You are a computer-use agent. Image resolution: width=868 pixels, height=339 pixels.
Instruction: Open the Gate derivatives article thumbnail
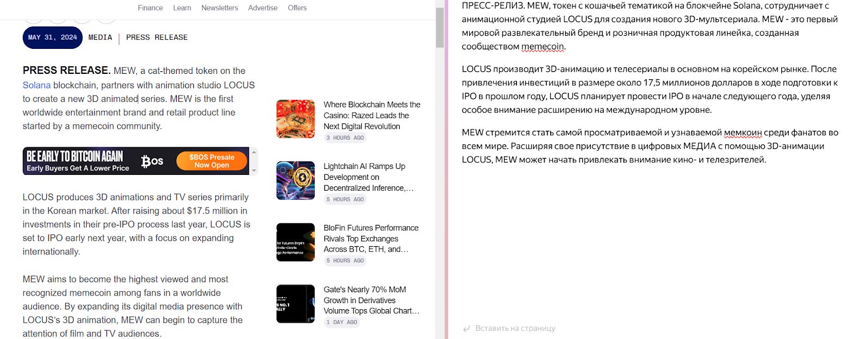(x=296, y=304)
